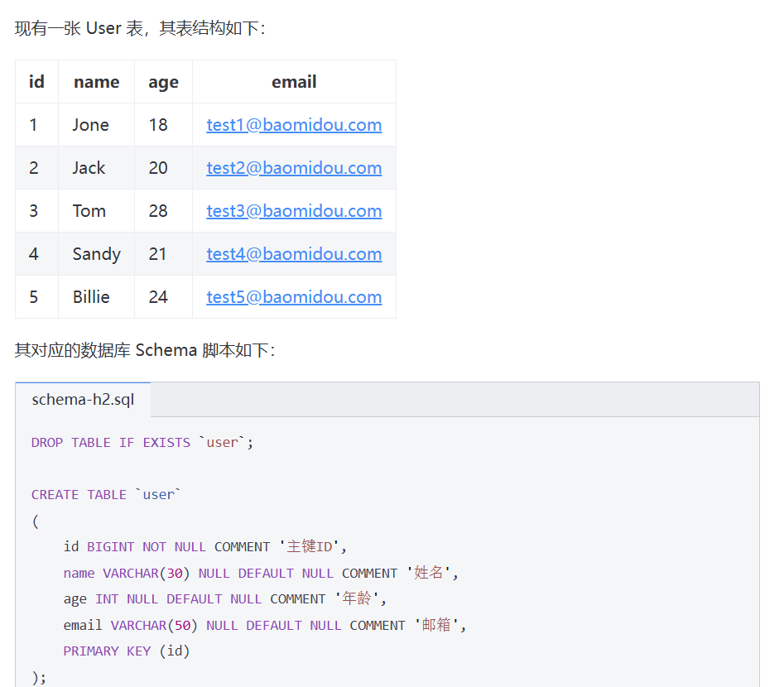Viewport: 784px width, 687px height.
Task: Click the 'age INT NULL DEFAULT' code line
Action: pos(225,598)
